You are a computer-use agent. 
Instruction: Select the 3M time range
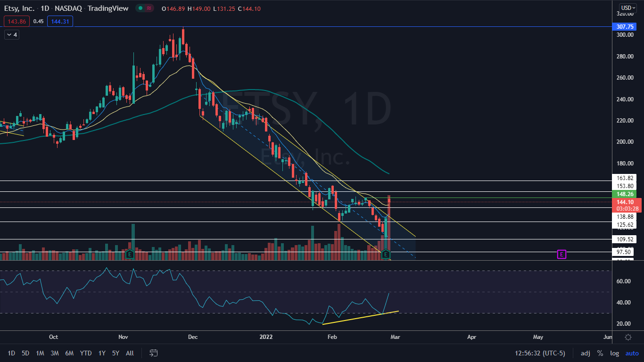[x=55, y=353]
